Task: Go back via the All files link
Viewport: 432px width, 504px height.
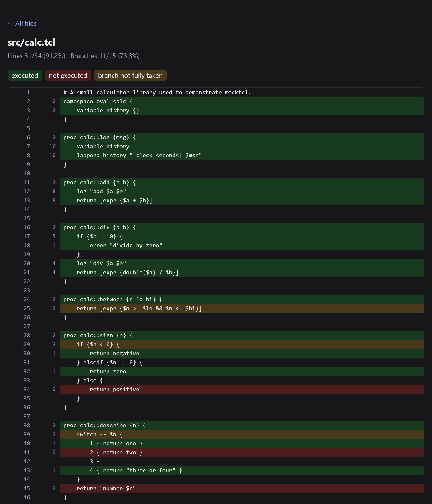Action: click(x=22, y=23)
